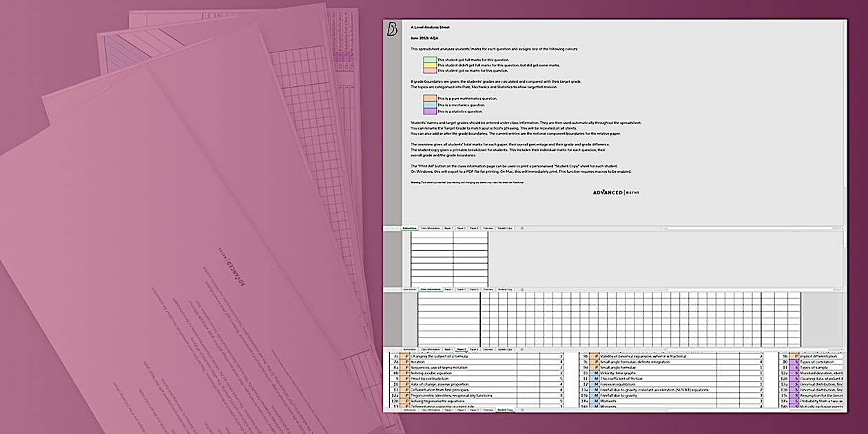Click the orange pure mathematics swatch
The height and width of the screenshot is (434, 868).
(x=430, y=99)
